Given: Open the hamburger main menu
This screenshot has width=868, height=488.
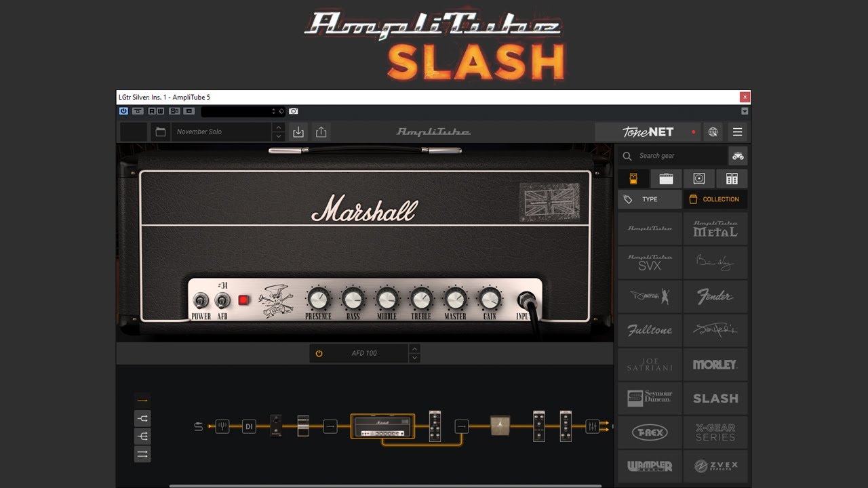Looking at the screenshot, I should pos(738,132).
